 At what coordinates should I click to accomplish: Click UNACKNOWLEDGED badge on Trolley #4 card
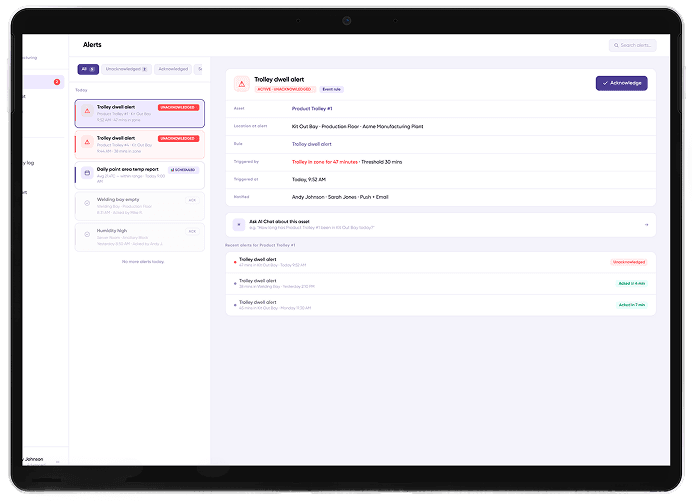178,139
